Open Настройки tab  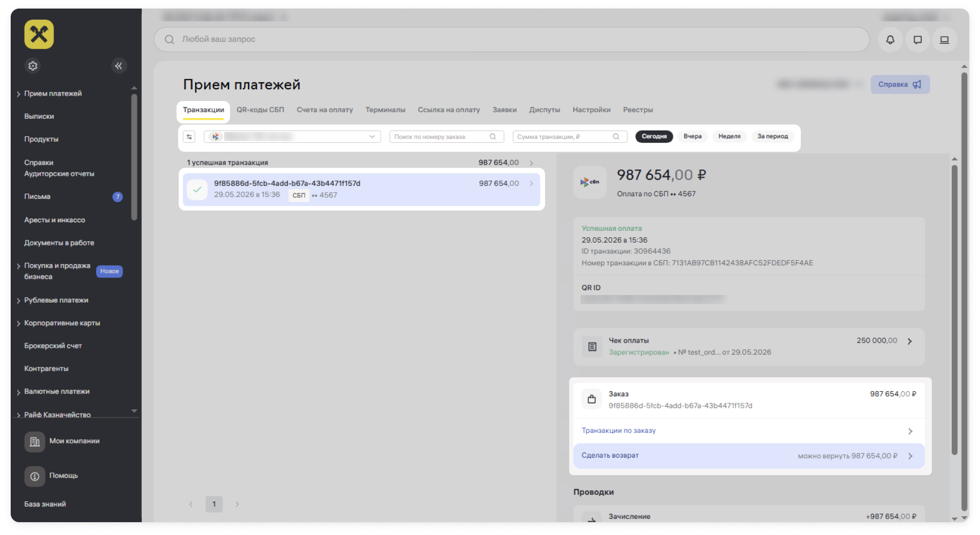592,110
